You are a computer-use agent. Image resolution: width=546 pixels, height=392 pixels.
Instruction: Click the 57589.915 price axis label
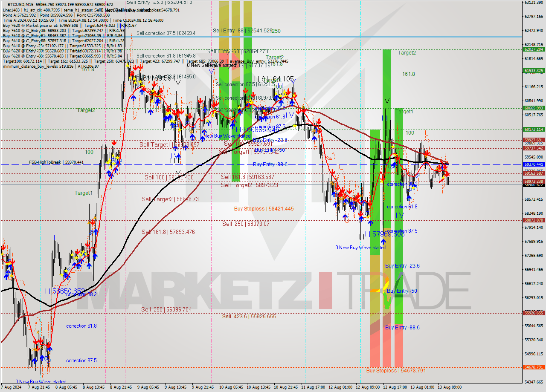[x=534, y=242]
